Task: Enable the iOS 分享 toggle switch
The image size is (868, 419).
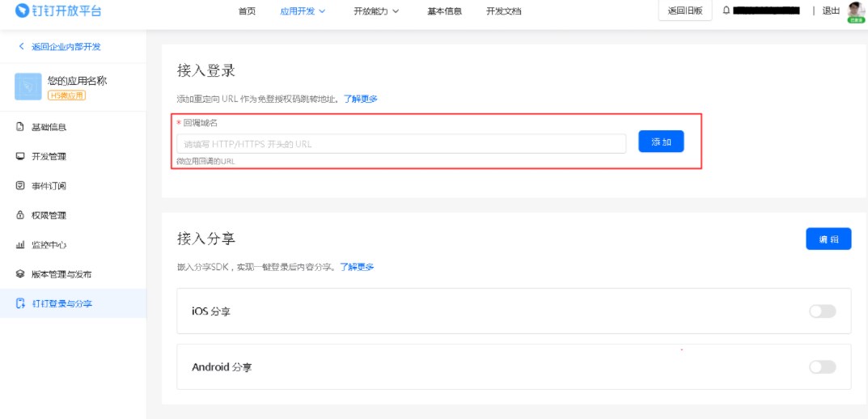Action: [x=822, y=311]
